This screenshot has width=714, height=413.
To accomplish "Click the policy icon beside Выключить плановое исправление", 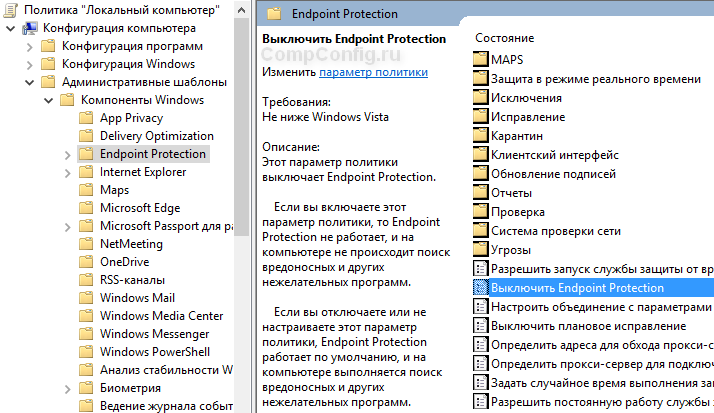I will (480, 326).
